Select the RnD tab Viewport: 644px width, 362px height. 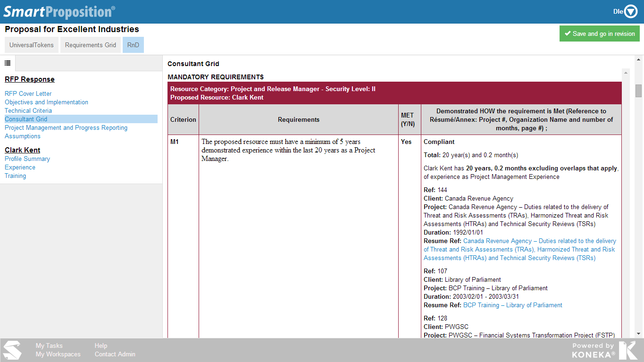point(133,45)
